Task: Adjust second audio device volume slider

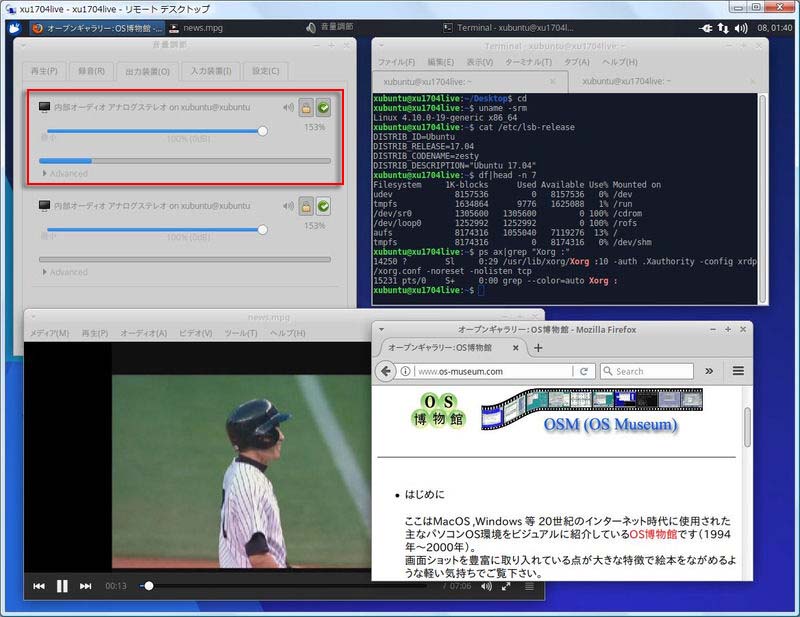Action: pyautogui.click(x=262, y=230)
